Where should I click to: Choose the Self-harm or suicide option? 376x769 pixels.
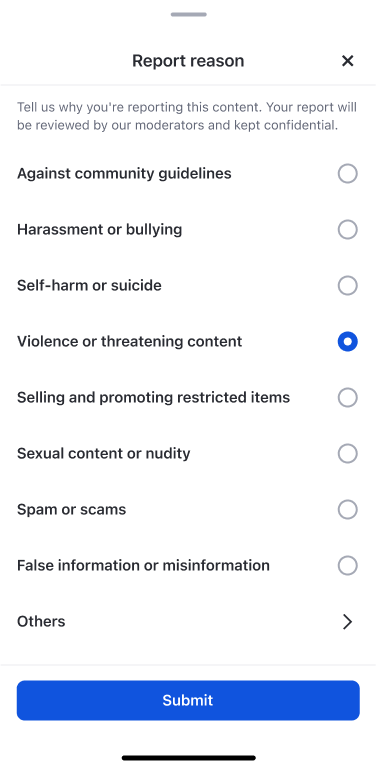point(348,285)
